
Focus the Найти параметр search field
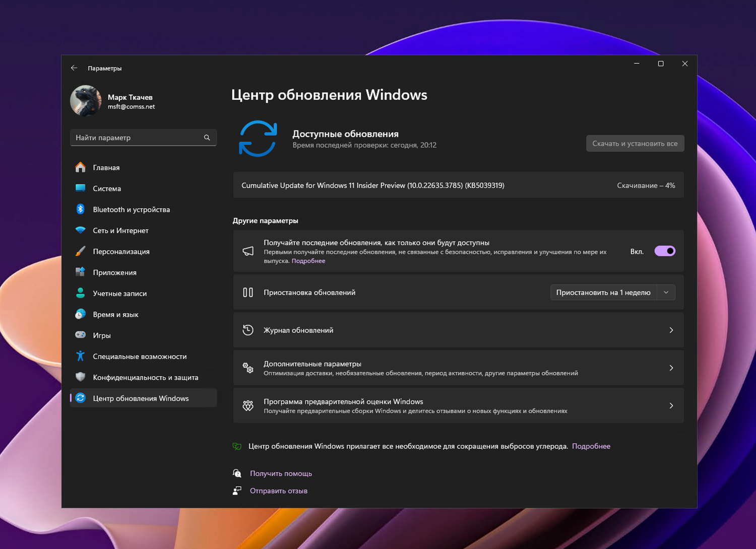point(143,138)
